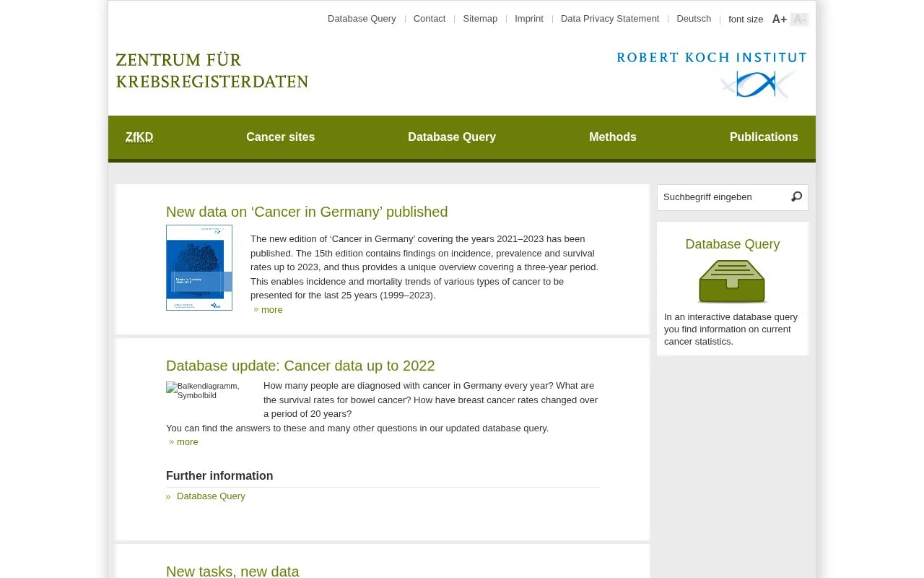Click the search magnifier icon
Screen dimensions: 924x578
(x=796, y=197)
